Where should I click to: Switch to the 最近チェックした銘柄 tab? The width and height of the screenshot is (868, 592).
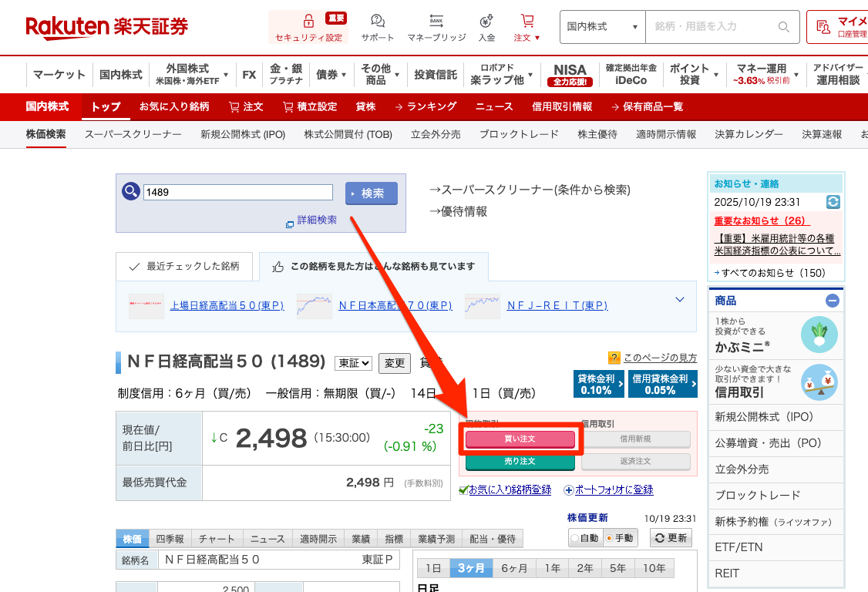[185, 267]
